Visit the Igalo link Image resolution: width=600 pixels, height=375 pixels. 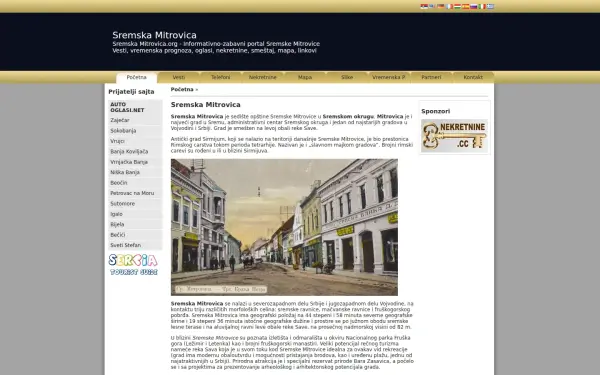pos(135,214)
